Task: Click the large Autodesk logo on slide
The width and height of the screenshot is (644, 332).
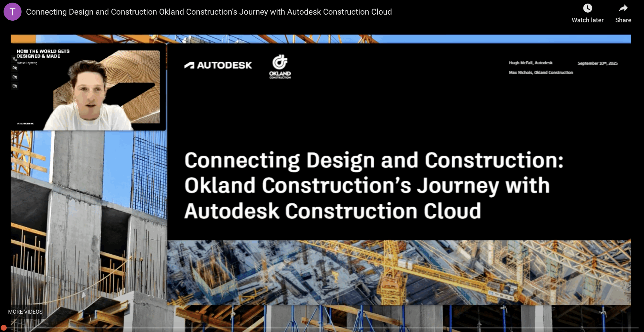Action: click(218, 65)
